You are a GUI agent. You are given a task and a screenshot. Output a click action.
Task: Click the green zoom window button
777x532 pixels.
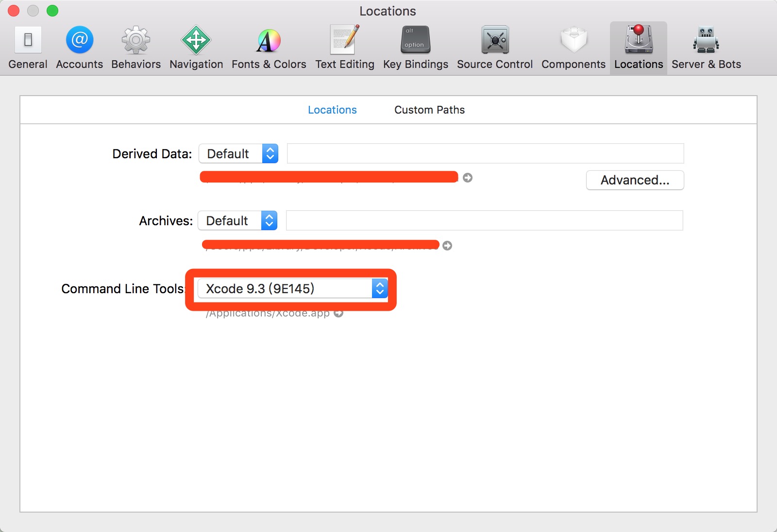pyautogui.click(x=52, y=11)
